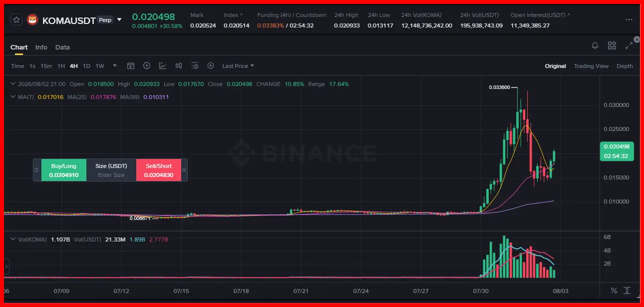Open the candlestick chart type icon
The width and height of the screenshot is (644, 307).
(179, 65)
